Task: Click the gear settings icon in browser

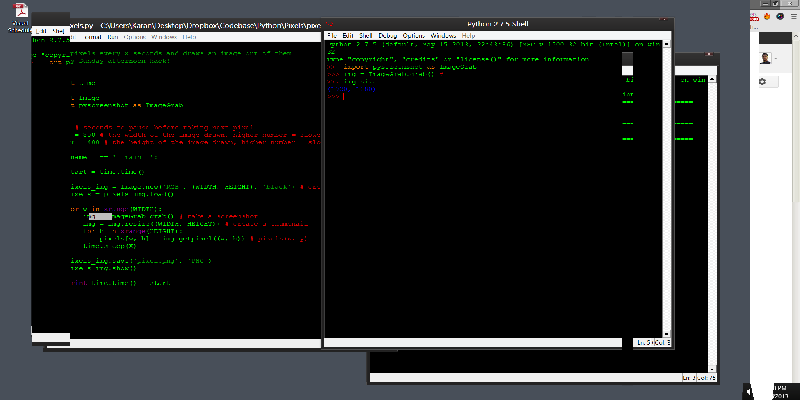Action: (x=761, y=81)
